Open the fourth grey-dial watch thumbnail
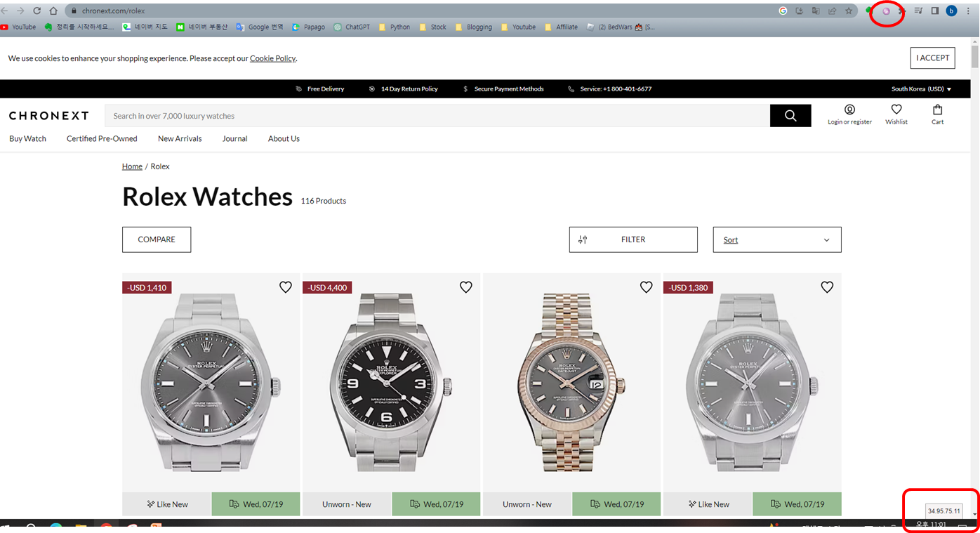This screenshot has width=980, height=533. pos(753,383)
